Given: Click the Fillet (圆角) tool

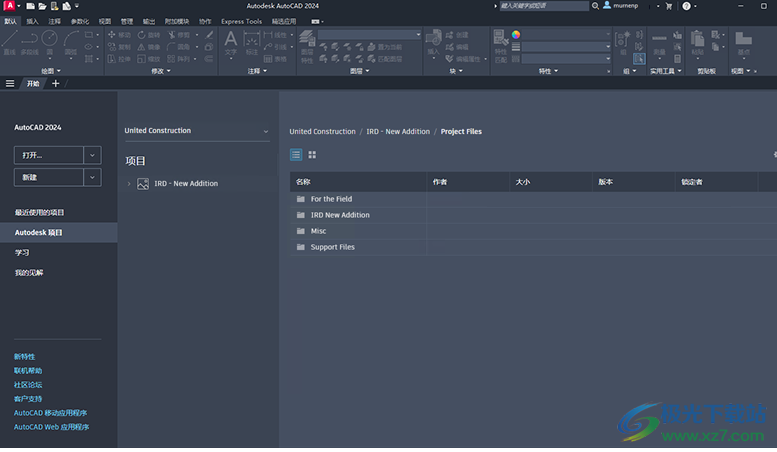Looking at the screenshot, I should coord(179,47).
